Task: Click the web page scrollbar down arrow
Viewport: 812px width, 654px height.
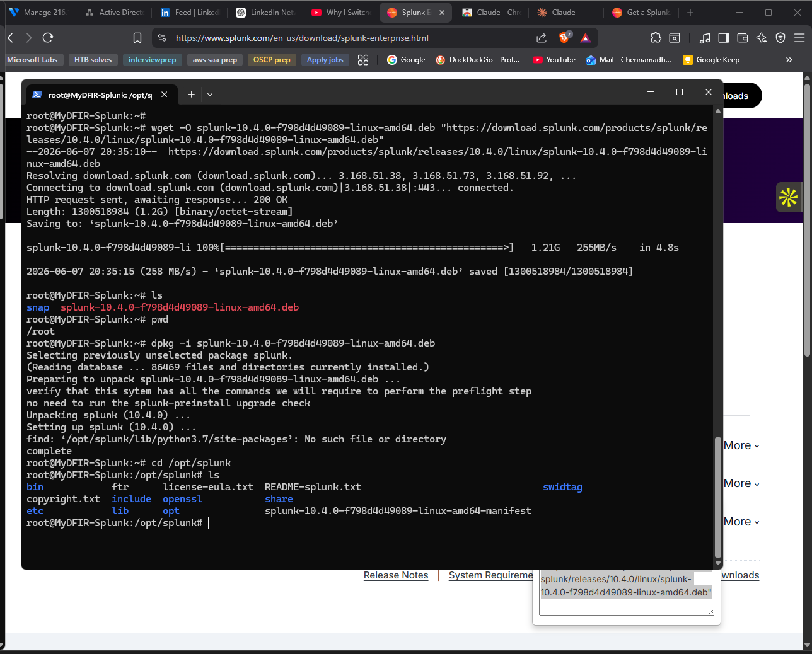Action: coord(807,645)
